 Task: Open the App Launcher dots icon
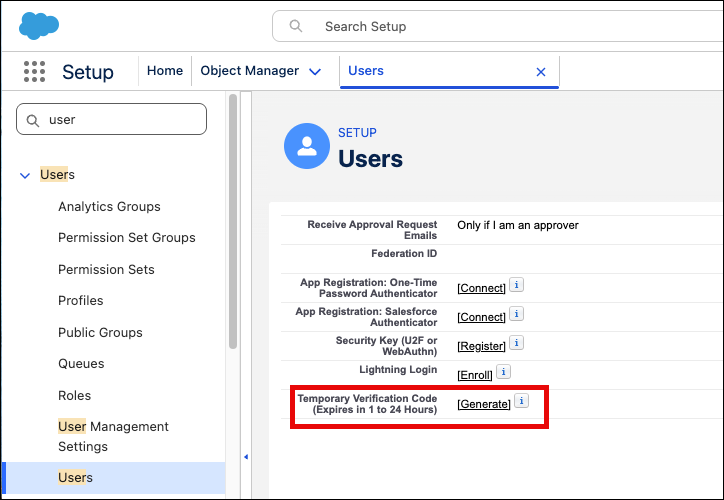(x=34, y=72)
